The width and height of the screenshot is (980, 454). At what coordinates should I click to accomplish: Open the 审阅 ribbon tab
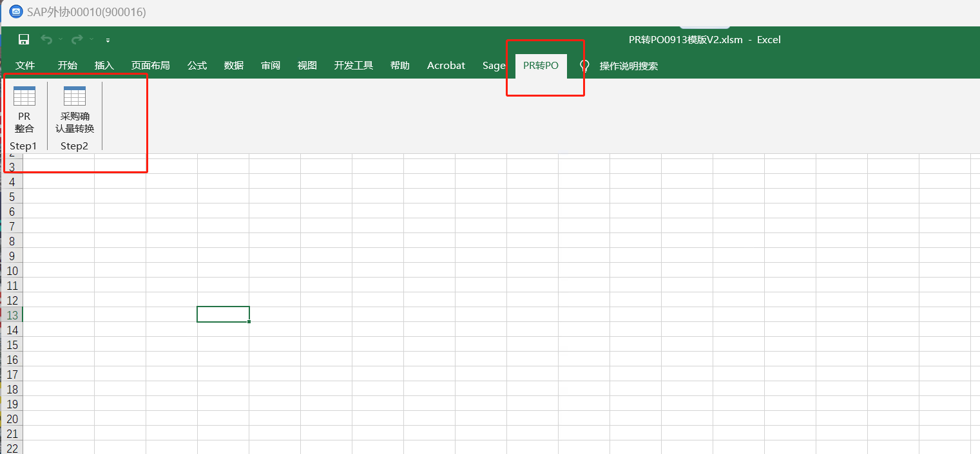[270, 65]
